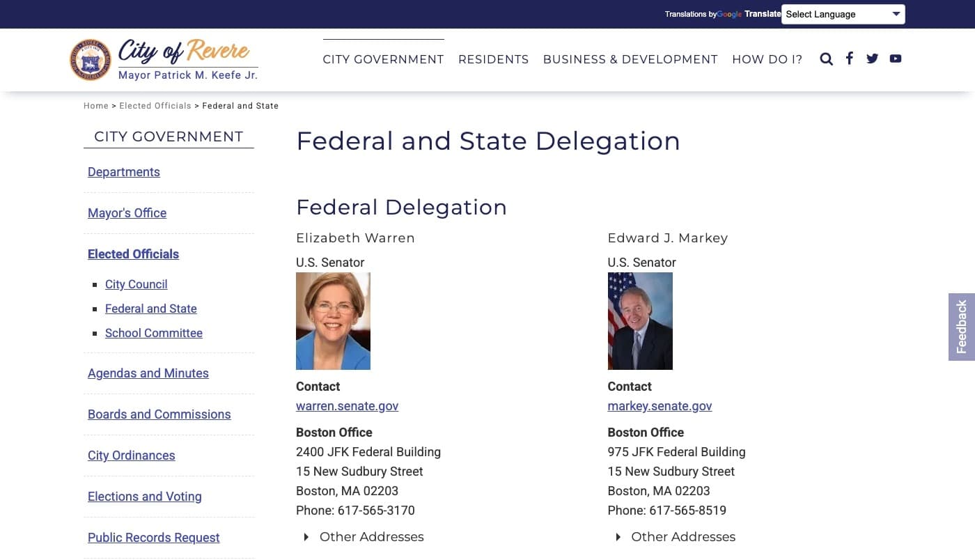This screenshot has width=975, height=560.
Task: Open the How Do I? menu
Action: point(767,60)
